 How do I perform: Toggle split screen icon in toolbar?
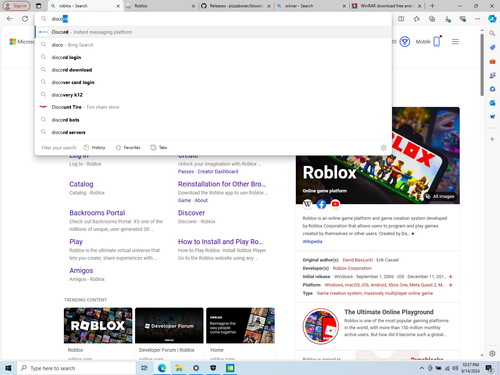[x=401, y=19]
